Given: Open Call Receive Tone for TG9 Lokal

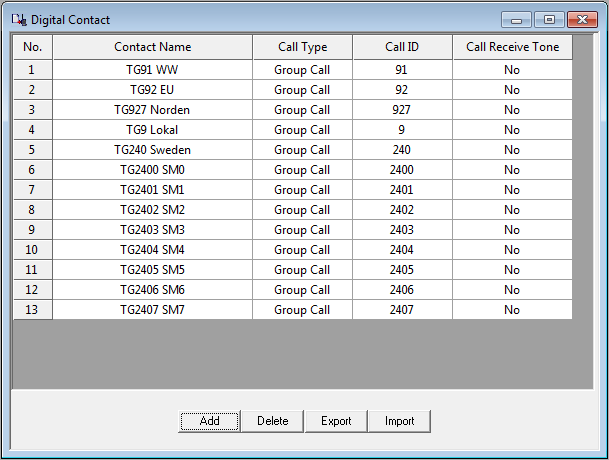Looking at the screenshot, I should (x=512, y=130).
